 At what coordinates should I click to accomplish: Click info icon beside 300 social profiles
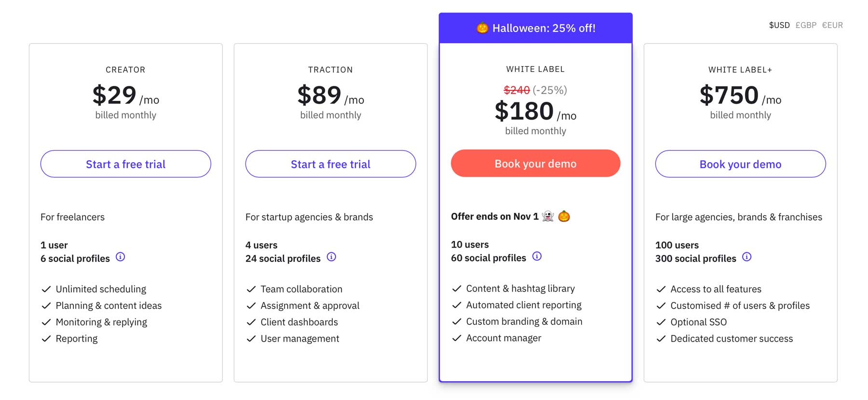tap(747, 257)
